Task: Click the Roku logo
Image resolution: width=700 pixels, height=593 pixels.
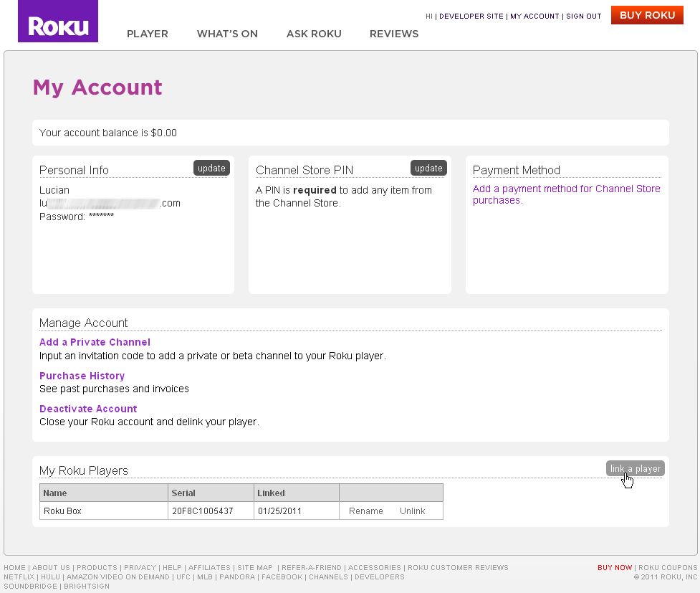Action: click(57, 21)
